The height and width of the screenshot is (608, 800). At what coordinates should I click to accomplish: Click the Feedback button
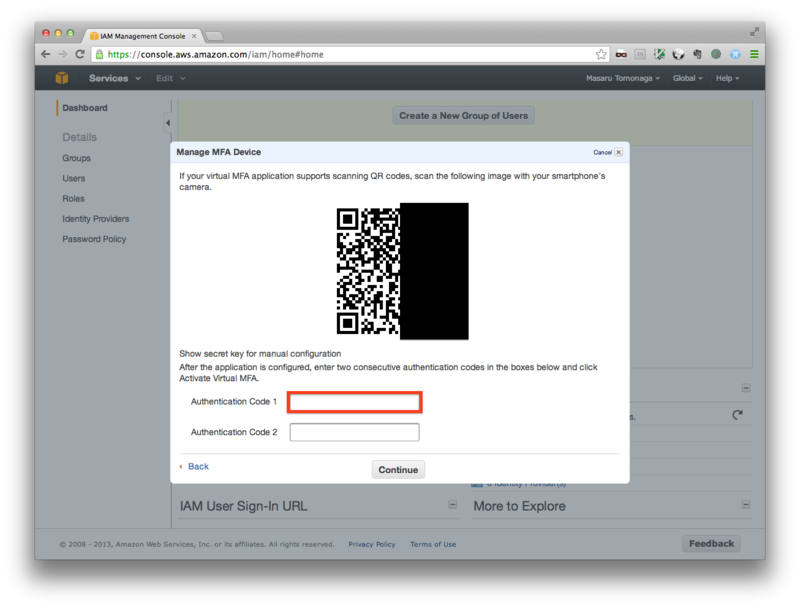(x=711, y=544)
